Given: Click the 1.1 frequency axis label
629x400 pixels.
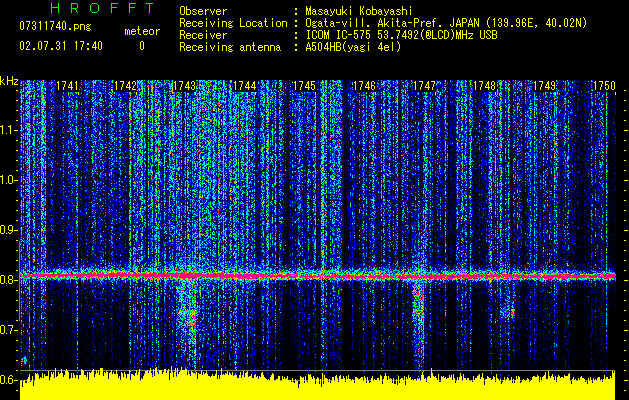Looking at the screenshot, I should (x=9, y=130).
